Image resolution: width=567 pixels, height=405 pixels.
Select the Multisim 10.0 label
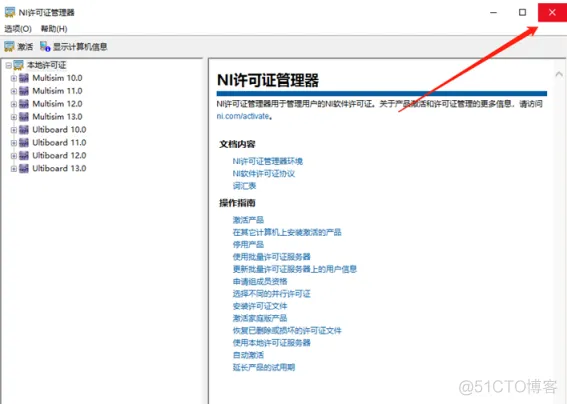[57, 78]
